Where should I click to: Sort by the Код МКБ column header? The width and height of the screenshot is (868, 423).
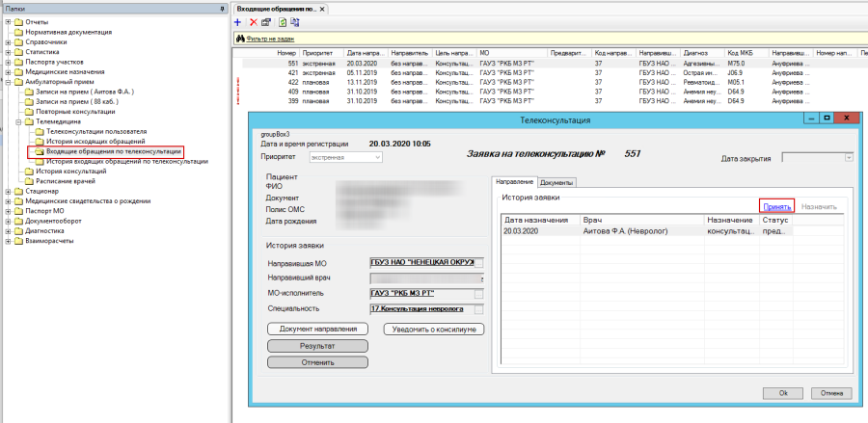[x=746, y=54]
